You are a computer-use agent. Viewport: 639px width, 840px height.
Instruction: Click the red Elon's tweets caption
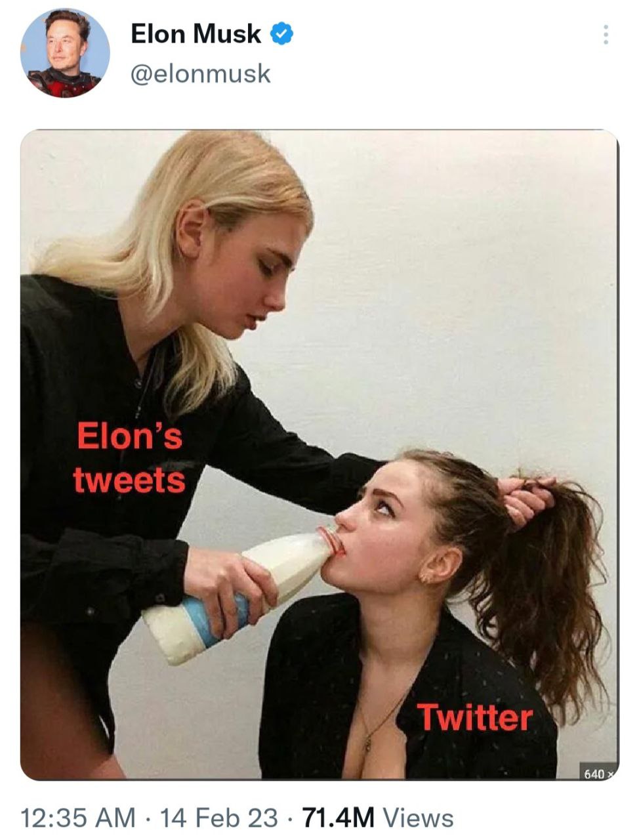point(129,457)
